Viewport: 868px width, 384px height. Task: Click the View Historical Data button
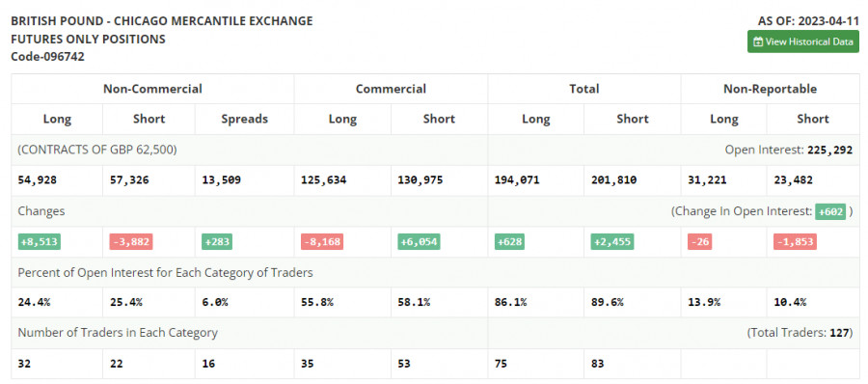pos(802,41)
